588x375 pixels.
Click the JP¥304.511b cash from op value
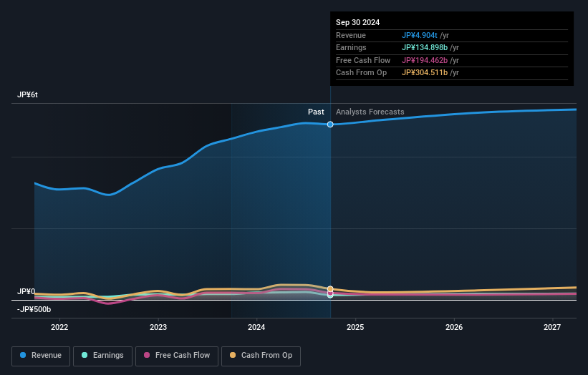[x=425, y=73]
